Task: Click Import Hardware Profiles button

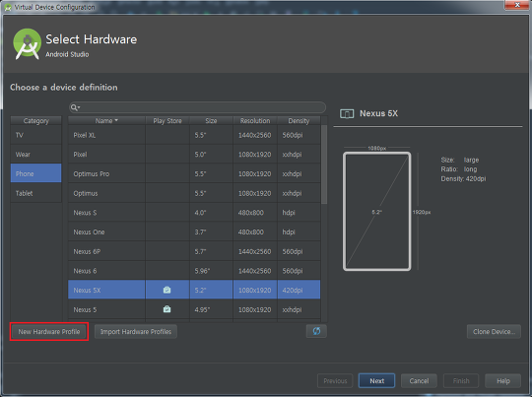Action: [x=136, y=332]
